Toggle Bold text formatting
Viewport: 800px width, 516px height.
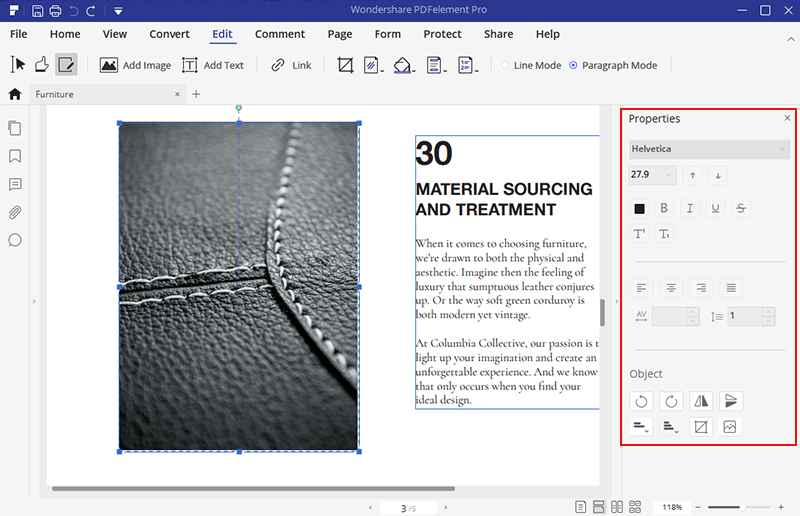point(663,208)
